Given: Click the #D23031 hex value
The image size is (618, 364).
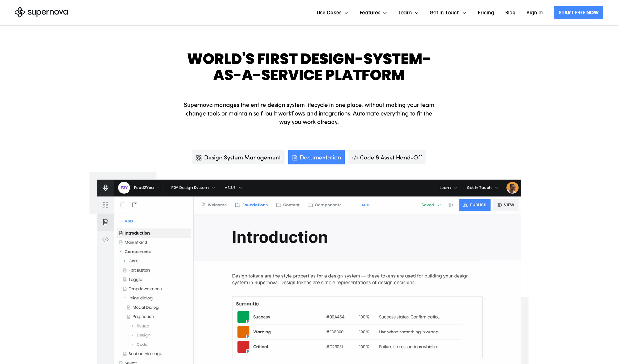Looking at the screenshot, I should coord(334,347).
